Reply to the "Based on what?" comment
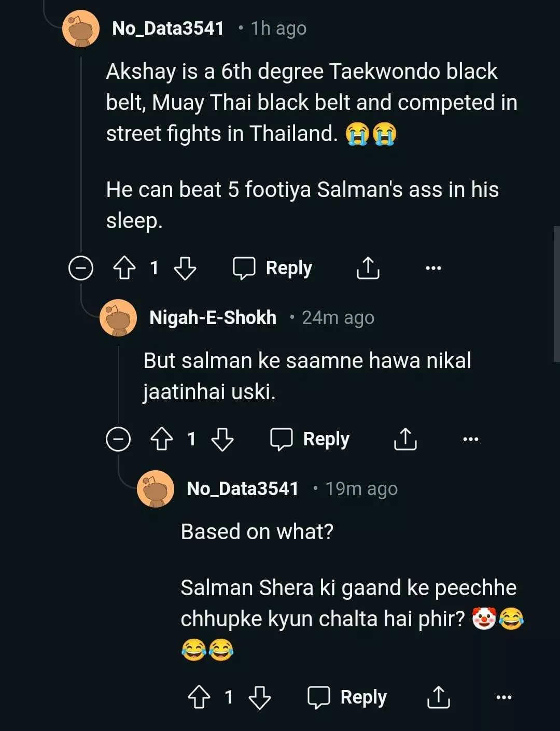This screenshot has height=731, width=560. 347,697
